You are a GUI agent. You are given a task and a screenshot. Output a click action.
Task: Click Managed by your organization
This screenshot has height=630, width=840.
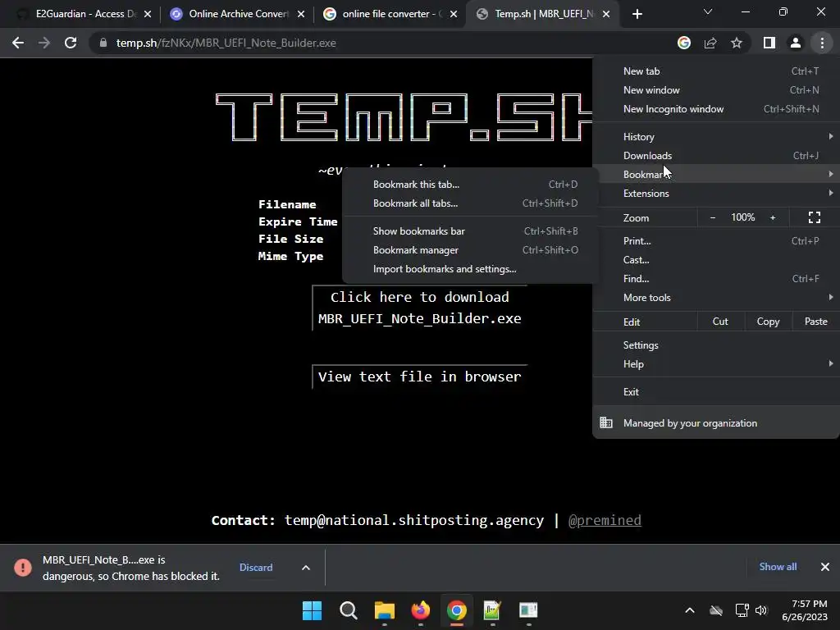(x=715, y=423)
